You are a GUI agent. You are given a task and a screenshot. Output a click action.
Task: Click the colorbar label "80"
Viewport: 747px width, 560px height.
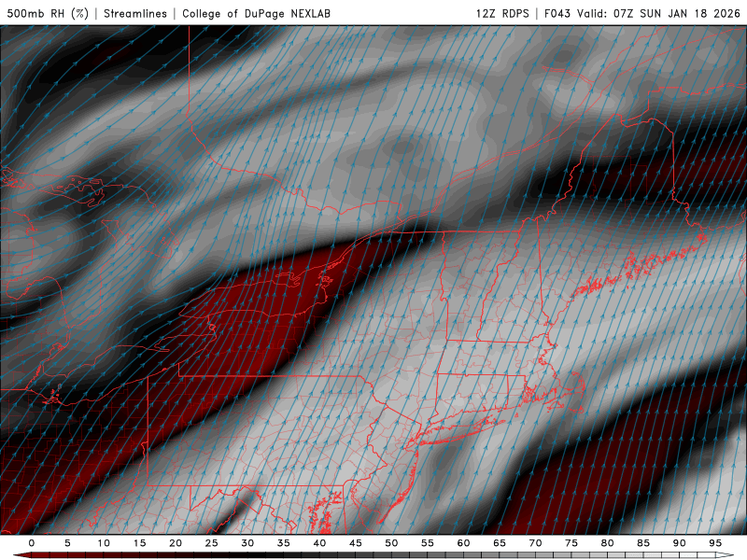pyautogui.click(x=608, y=543)
